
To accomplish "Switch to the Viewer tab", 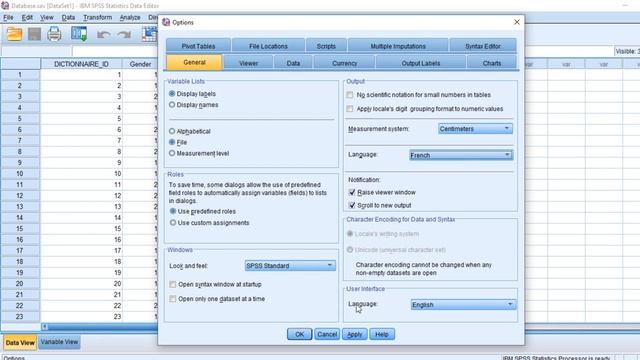I will (249, 63).
